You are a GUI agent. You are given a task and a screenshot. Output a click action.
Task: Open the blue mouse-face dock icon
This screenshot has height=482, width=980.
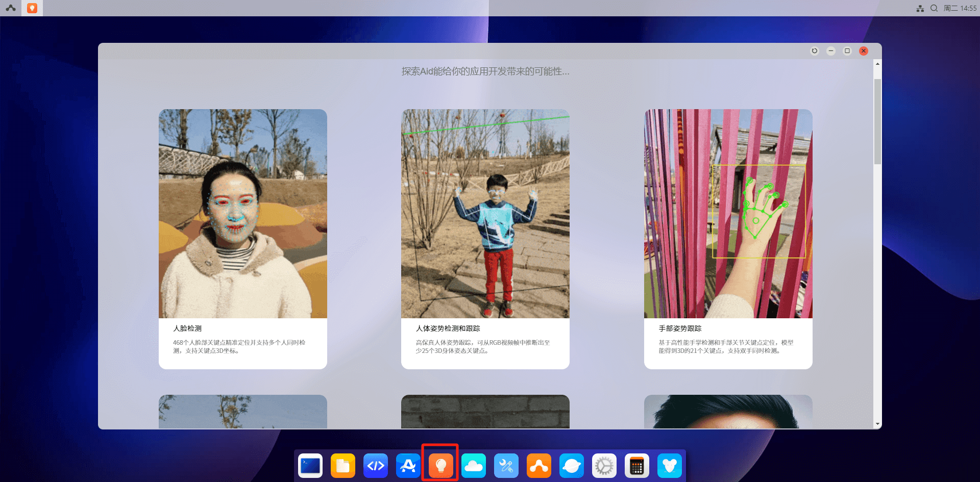(x=670, y=466)
